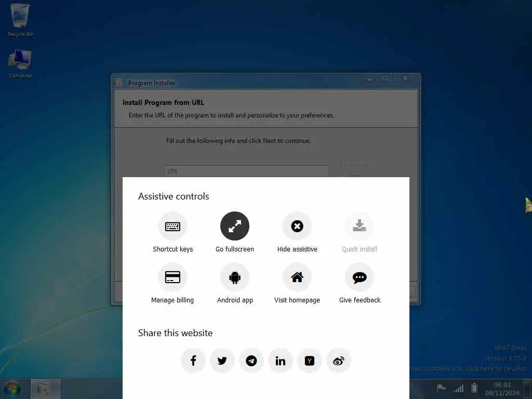This screenshot has width=532, height=399.
Task: Click the Quick install download icon
Action: tap(360, 226)
